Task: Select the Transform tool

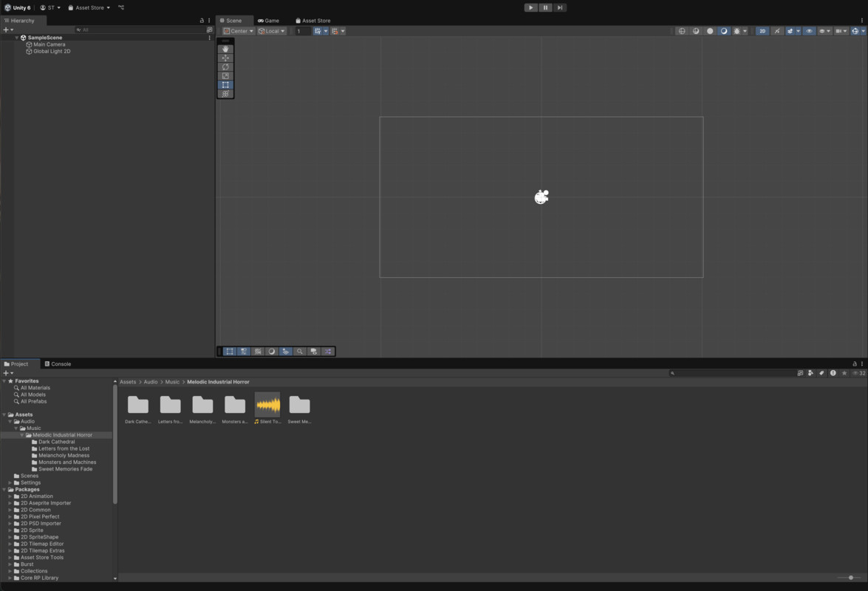Action: click(x=225, y=94)
